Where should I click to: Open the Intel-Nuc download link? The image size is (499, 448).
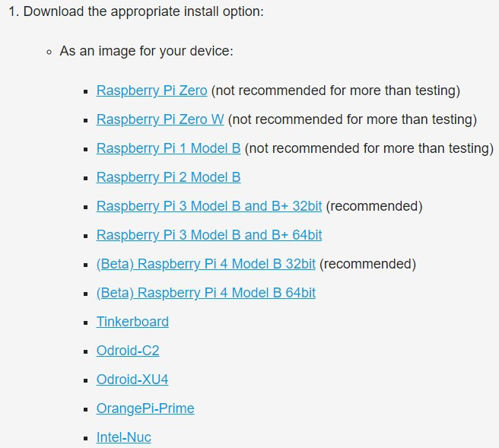pos(123,437)
